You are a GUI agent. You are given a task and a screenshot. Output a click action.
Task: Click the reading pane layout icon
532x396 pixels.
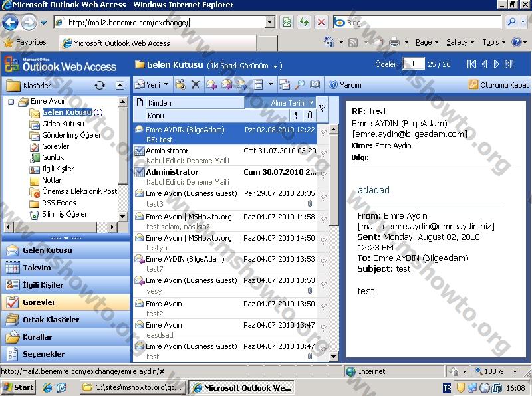pos(259,85)
